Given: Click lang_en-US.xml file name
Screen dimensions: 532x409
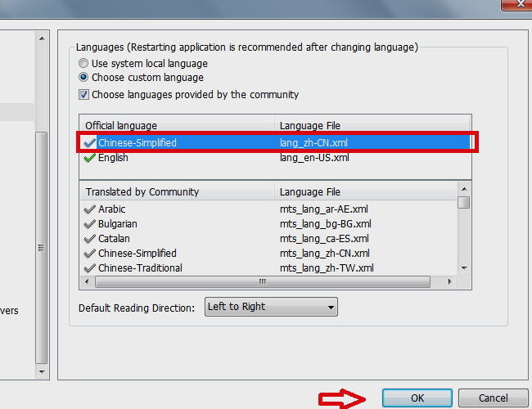Looking at the screenshot, I should click(314, 158).
